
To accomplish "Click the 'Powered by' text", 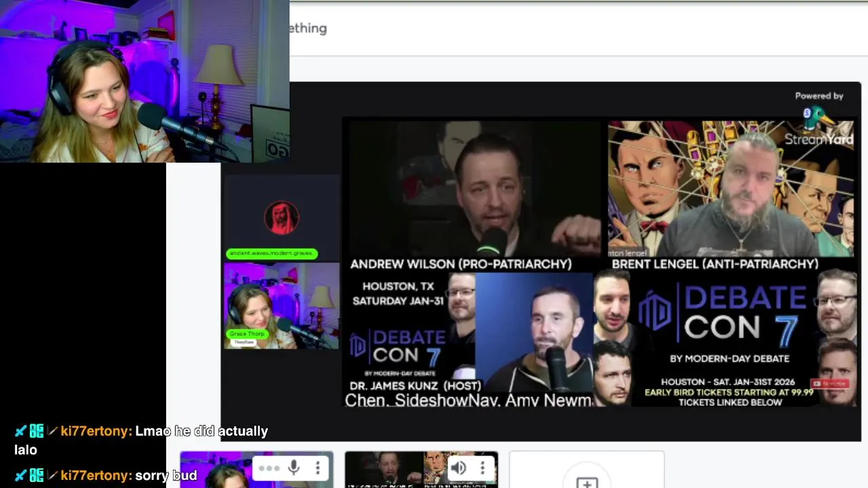I will [x=818, y=96].
